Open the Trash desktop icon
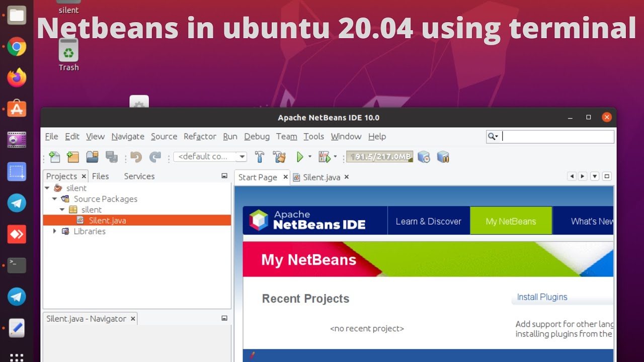Image resolution: width=644 pixels, height=362 pixels. click(x=68, y=55)
